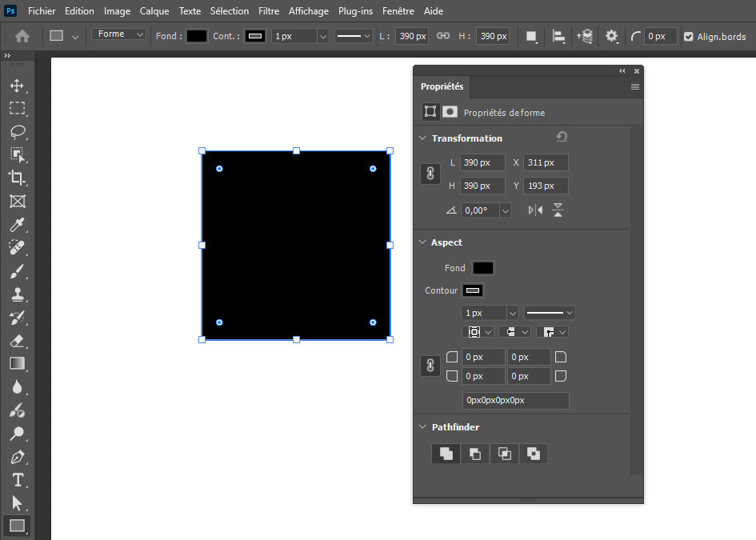Select the Path Selection tool
This screenshot has width=756, height=540.
[17, 503]
